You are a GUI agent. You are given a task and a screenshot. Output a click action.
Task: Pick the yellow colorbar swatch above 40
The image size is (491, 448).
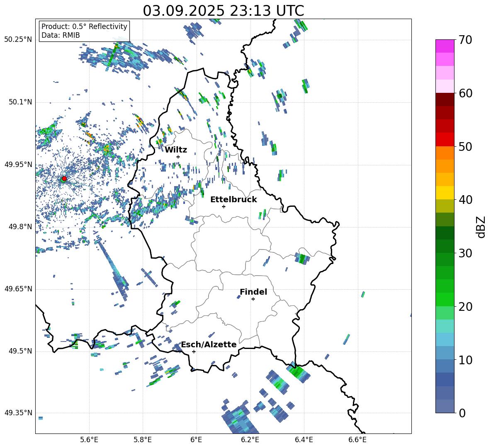(445, 193)
